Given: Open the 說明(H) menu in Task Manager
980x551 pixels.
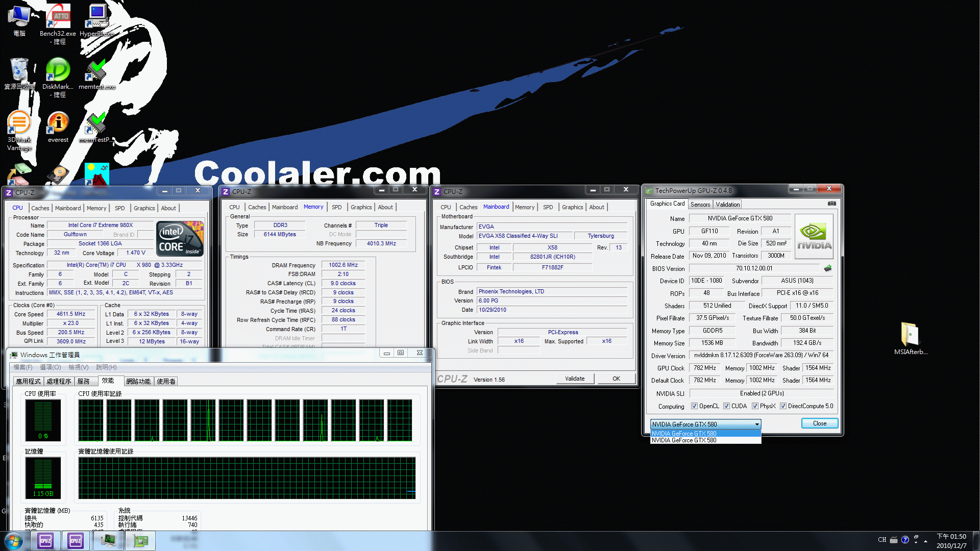Looking at the screenshot, I should tap(107, 367).
